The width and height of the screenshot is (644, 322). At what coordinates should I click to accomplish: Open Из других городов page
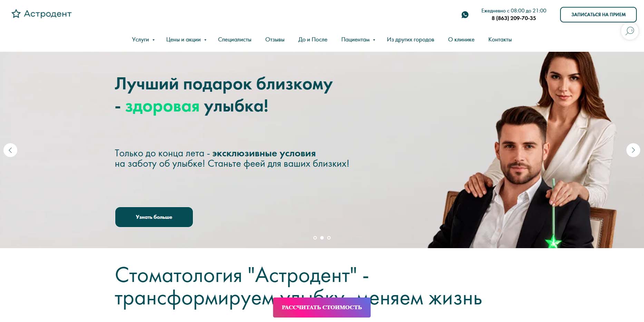tap(410, 40)
